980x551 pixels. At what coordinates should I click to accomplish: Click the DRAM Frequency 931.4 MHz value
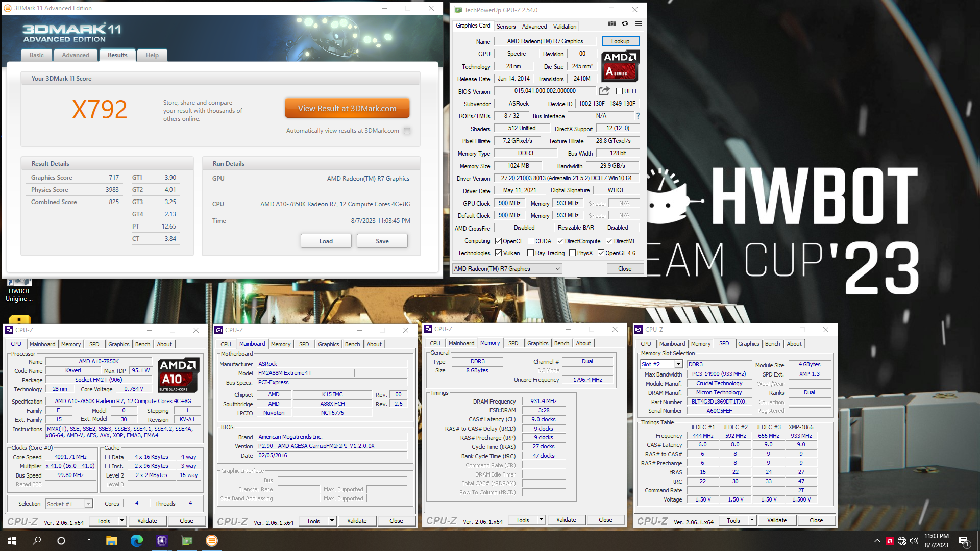click(x=544, y=401)
